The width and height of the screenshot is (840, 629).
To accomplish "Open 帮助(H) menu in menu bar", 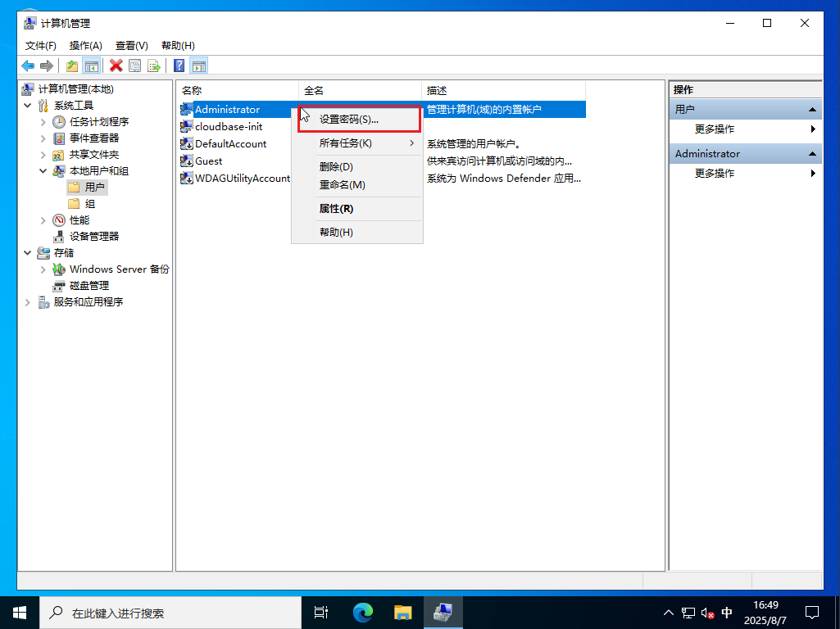I will click(x=179, y=46).
